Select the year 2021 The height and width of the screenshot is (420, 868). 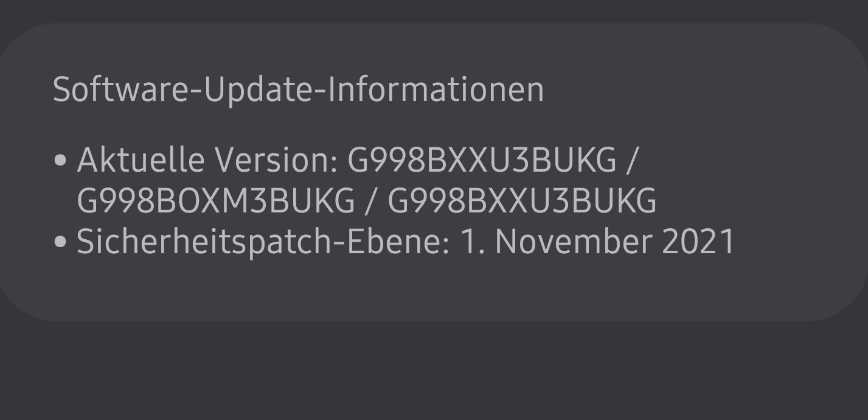point(698,242)
